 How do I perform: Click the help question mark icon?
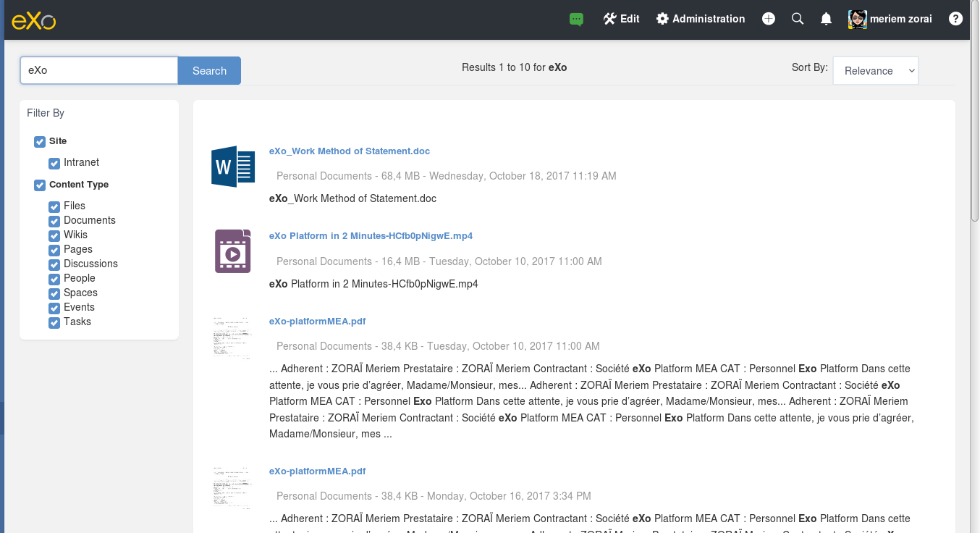[956, 19]
